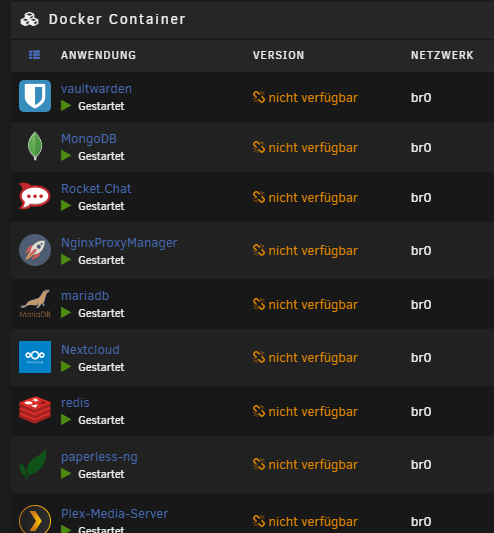Image resolution: width=494 pixels, height=533 pixels.
Task: Click the NginxProxyManager rocket icon
Action: coord(35,250)
